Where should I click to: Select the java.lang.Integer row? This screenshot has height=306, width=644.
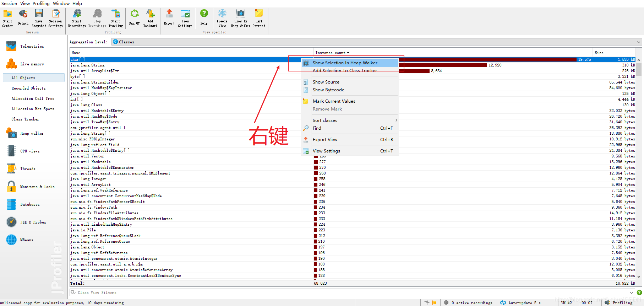pos(353,179)
